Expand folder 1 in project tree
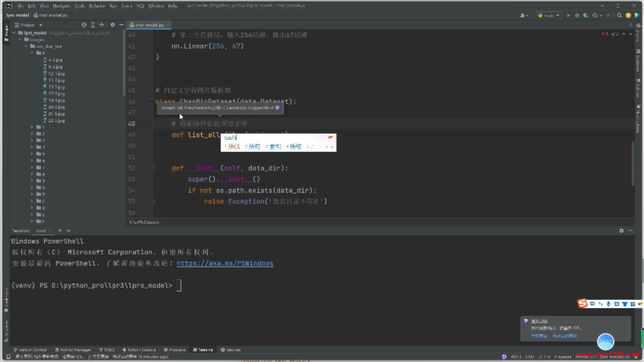This screenshot has width=644, height=362. coord(32,127)
